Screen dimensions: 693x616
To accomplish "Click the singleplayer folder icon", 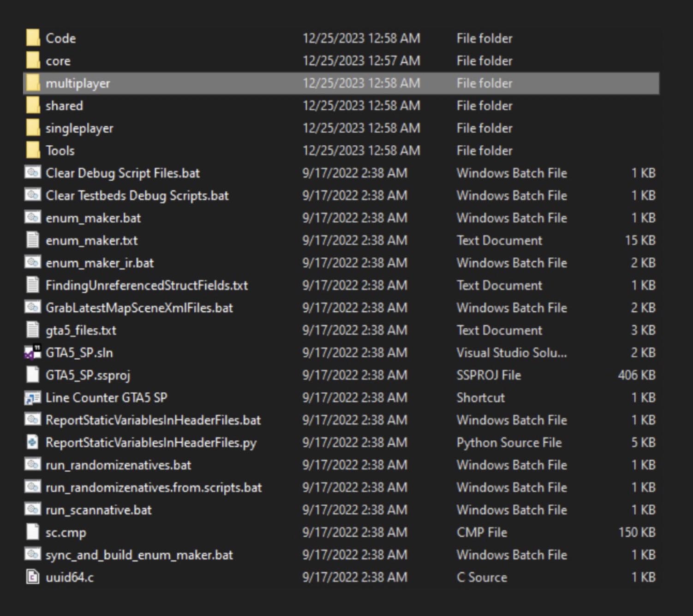I will pyautogui.click(x=33, y=128).
